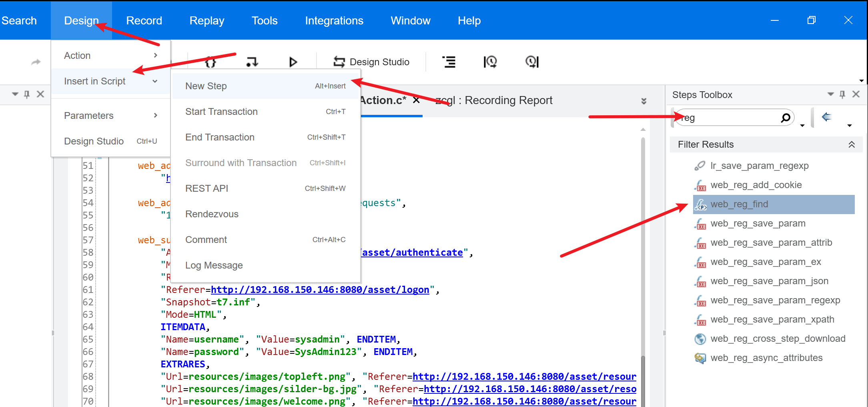Choose New Step from the menu
Viewport: 868px width, 407px height.
tap(266, 86)
